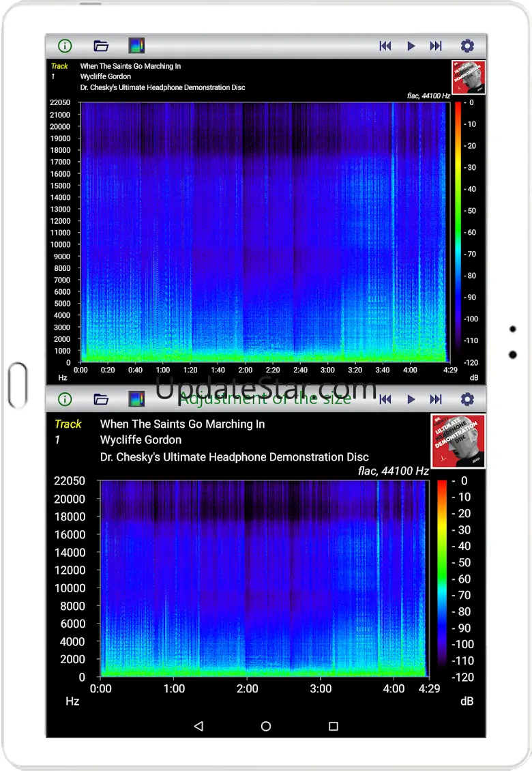Tap the lower spectrogram plot
This screenshot has height=771, width=532.
click(x=264, y=579)
